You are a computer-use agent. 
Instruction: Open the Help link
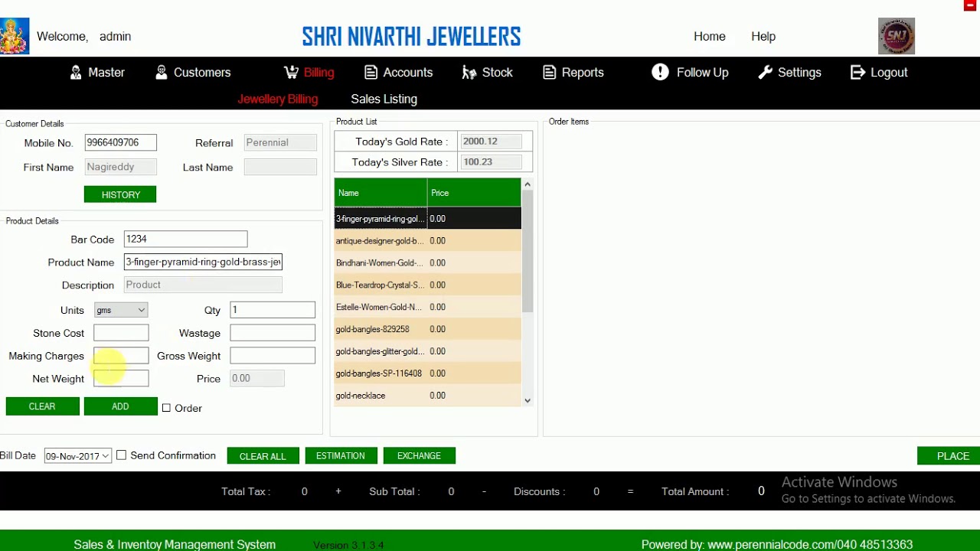(x=763, y=37)
